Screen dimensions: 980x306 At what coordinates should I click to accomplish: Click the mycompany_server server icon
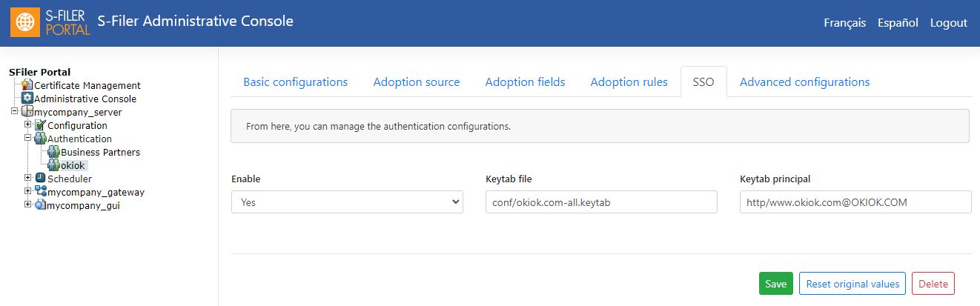pyautogui.click(x=27, y=112)
